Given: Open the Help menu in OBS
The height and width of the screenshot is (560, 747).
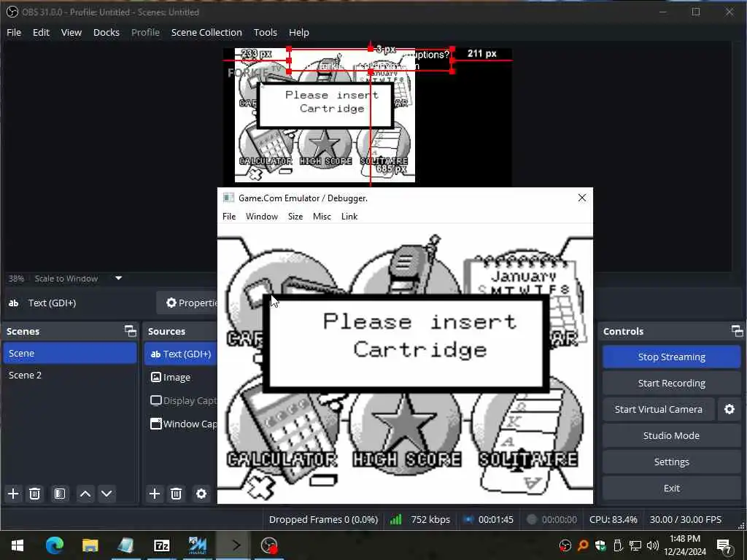Looking at the screenshot, I should [x=298, y=32].
